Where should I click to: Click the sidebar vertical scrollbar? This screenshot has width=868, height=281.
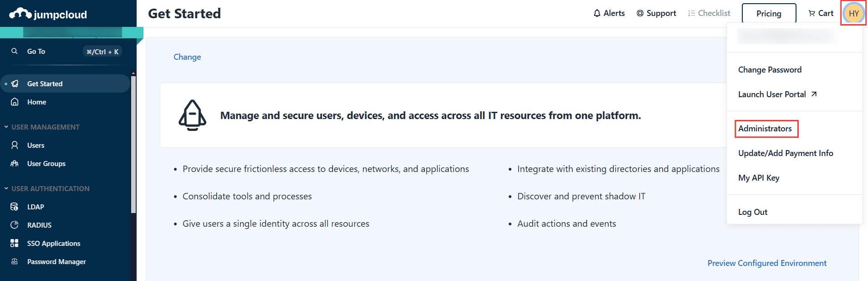[133, 141]
